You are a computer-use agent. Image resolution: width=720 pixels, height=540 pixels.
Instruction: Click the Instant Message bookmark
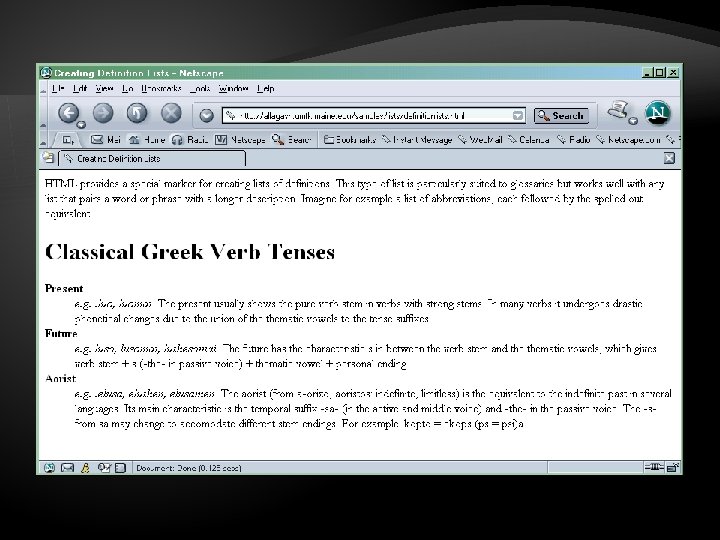(417, 140)
